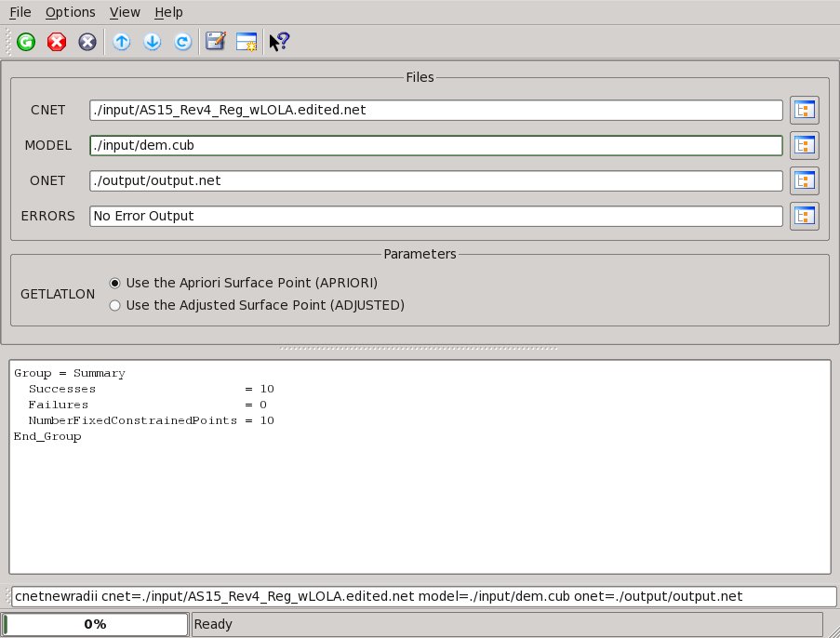Open the Options menu
Image resolution: width=840 pixels, height=638 pixels.
point(70,12)
